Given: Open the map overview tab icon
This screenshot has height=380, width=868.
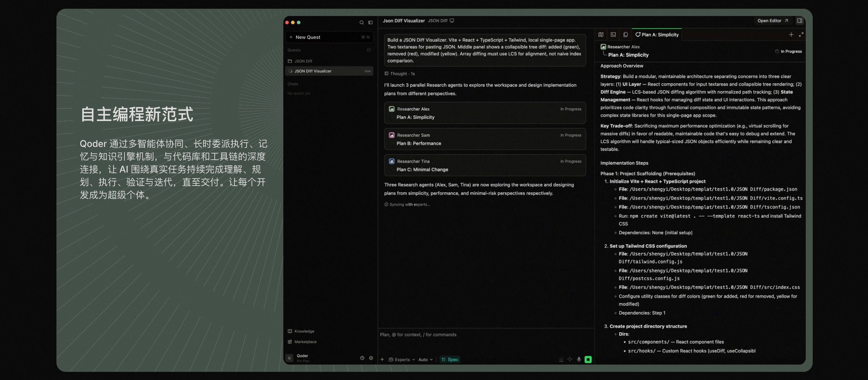Looking at the screenshot, I should (601, 34).
